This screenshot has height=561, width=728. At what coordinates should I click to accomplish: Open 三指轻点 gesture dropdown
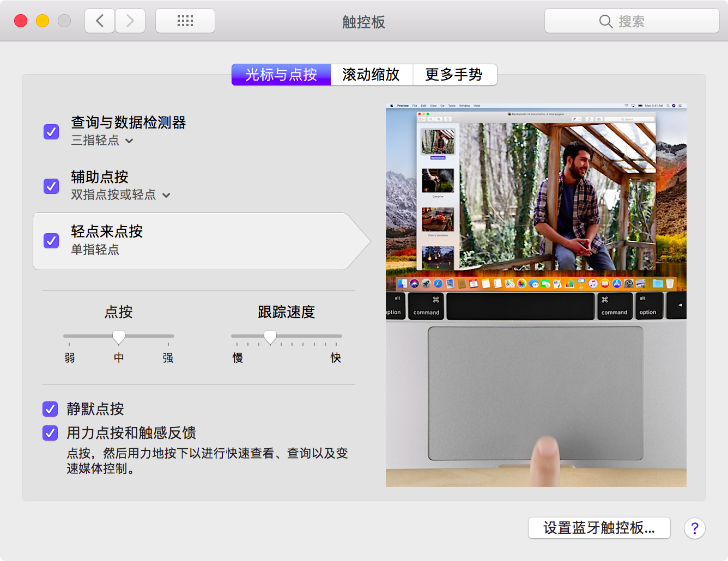click(102, 141)
